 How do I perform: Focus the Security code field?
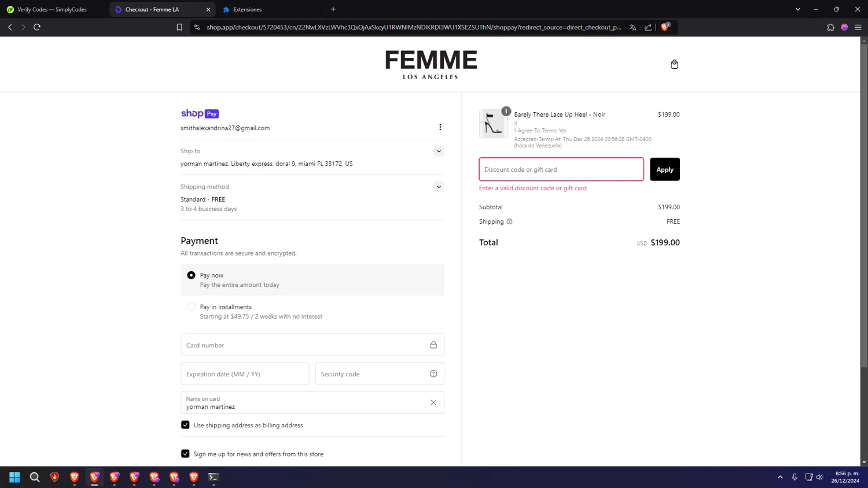[x=380, y=374]
